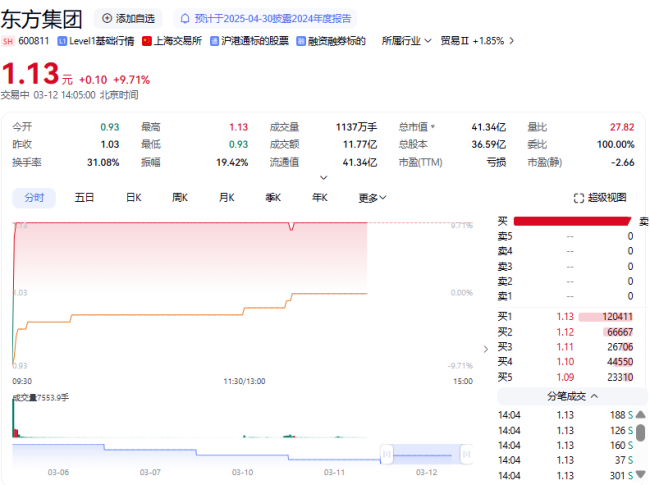
Task: Switch to the 周K tab
Action: click(x=180, y=198)
